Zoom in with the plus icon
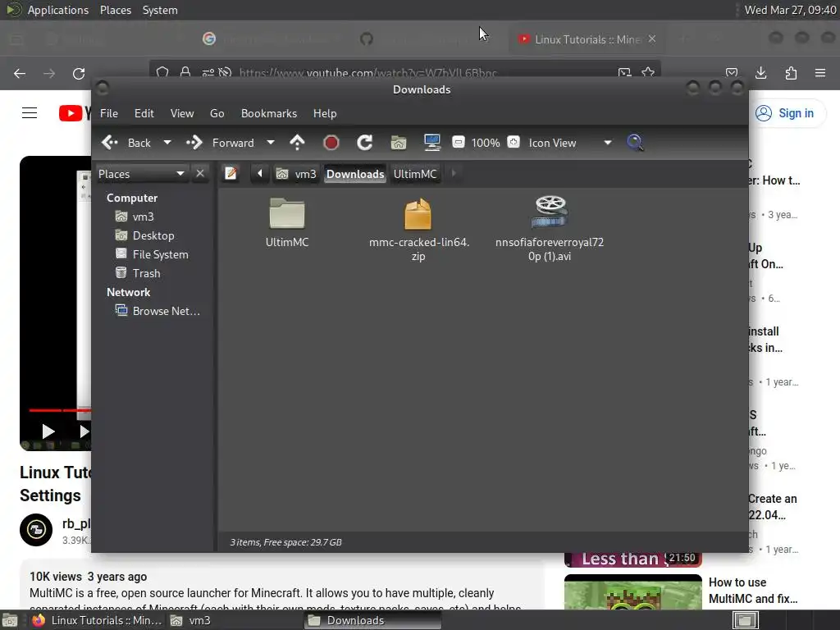 [x=514, y=142]
